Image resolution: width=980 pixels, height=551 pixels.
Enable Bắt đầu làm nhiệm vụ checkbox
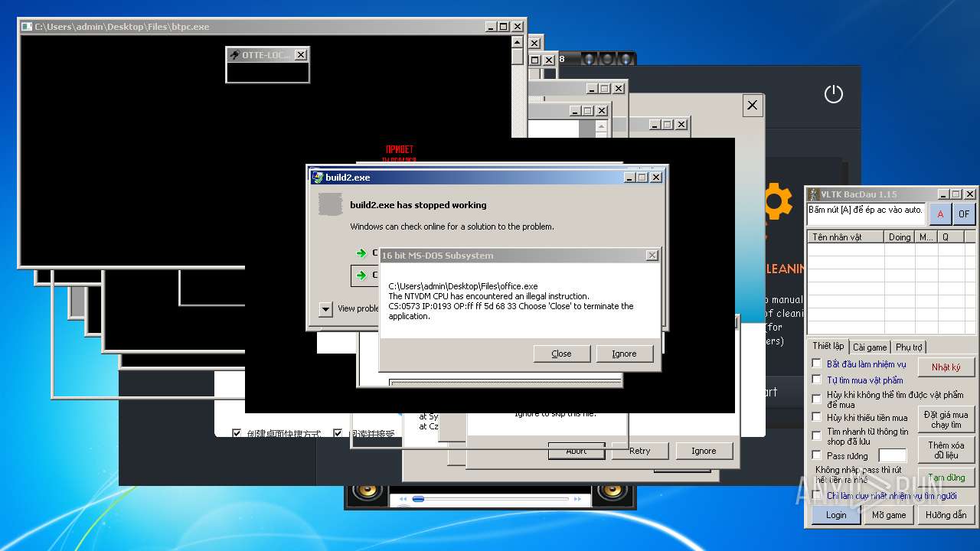coord(816,364)
